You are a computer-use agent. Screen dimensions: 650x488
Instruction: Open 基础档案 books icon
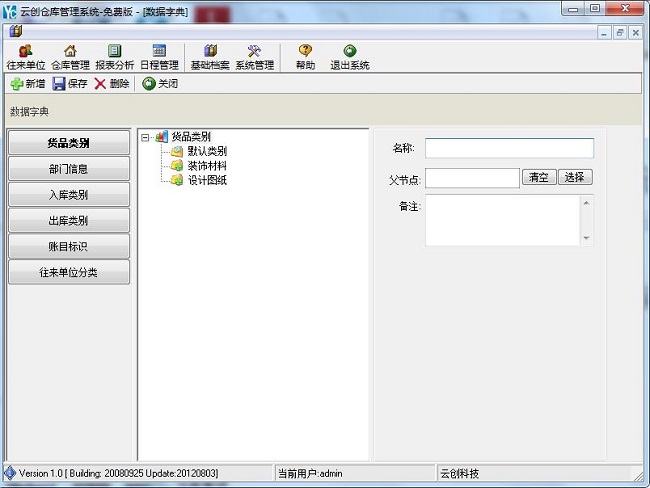pyautogui.click(x=210, y=51)
